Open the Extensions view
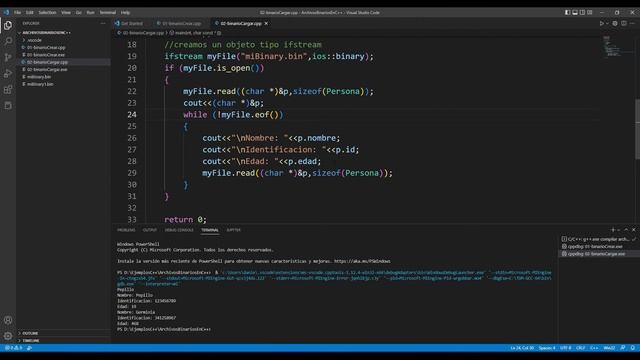 point(8,89)
